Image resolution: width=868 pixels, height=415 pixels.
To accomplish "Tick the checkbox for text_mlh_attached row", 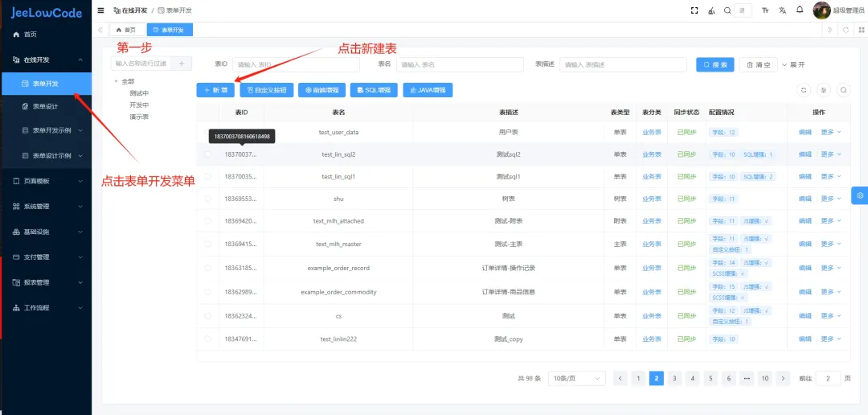I will pos(207,220).
